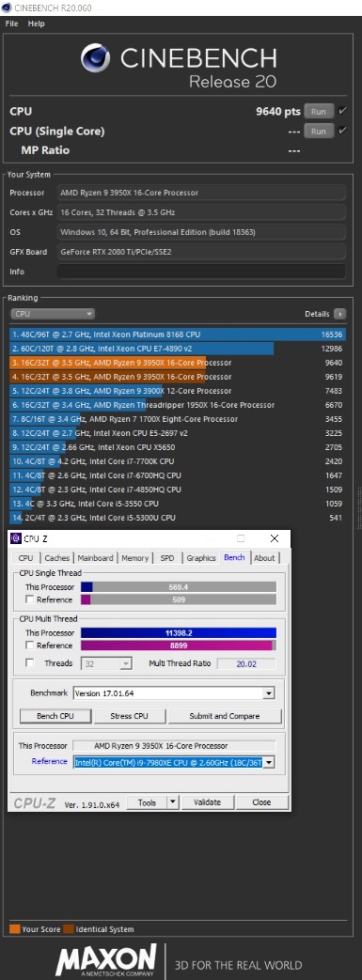362x980 pixels.
Task: Enable Reference checkbox under CPU Multi Thread
Action: pyautogui.click(x=29, y=646)
